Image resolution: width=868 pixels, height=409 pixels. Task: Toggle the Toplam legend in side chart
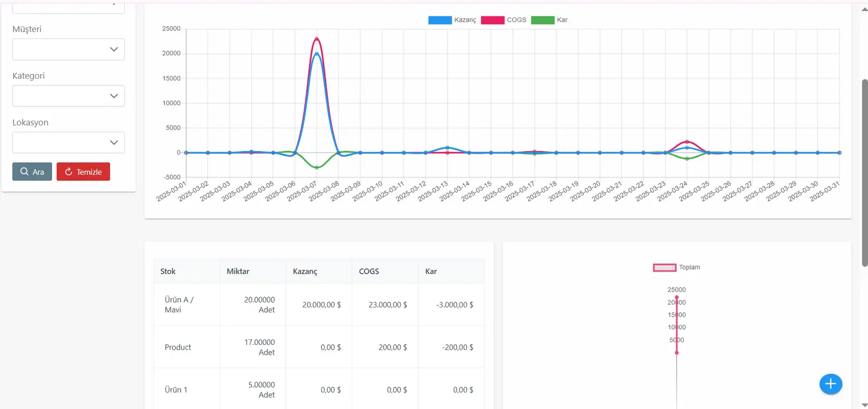tap(676, 267)
